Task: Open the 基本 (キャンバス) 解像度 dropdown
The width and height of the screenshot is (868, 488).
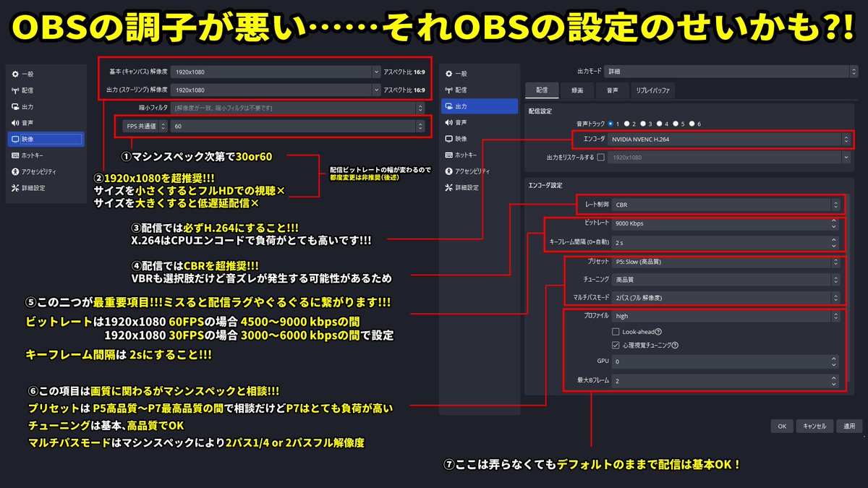Action: 276,72
